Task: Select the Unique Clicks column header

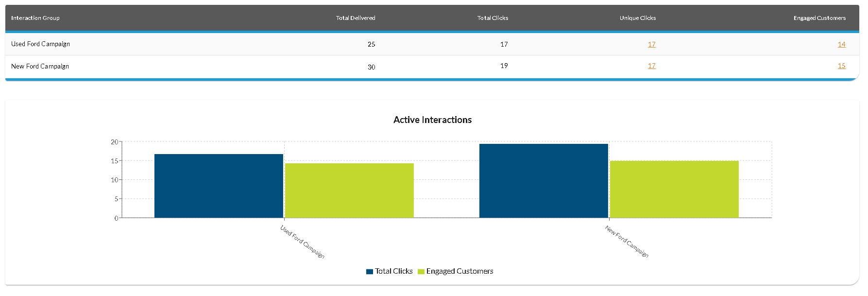Action: 637,18
